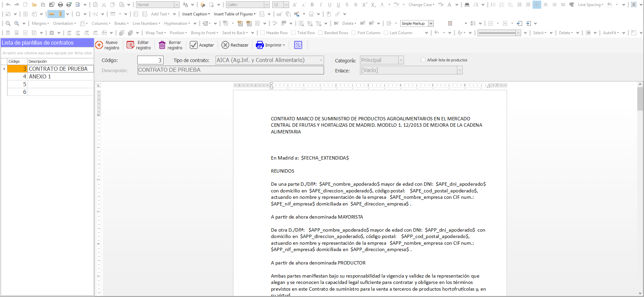Click the zoom in magnifier icon
644x297 pixels.
[x=16, y=23]
